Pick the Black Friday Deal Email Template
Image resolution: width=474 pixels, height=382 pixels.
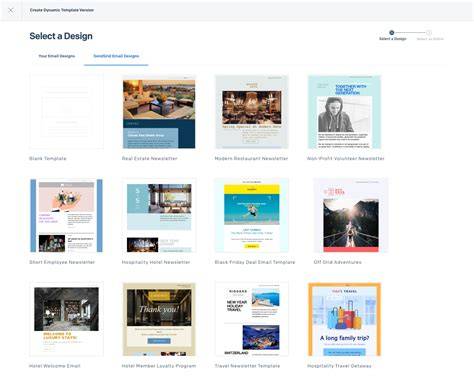click(252, 216)
